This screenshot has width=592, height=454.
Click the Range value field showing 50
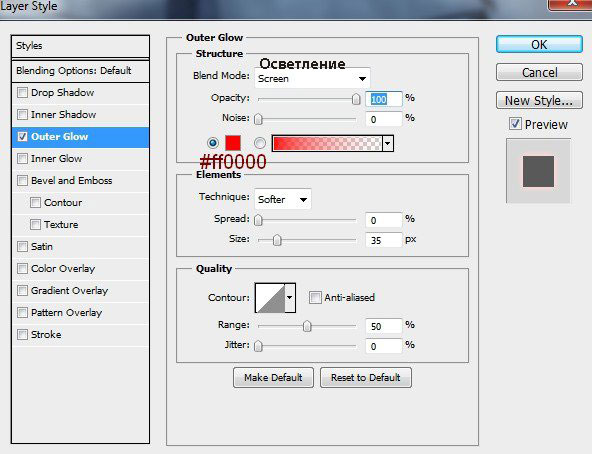384,326
